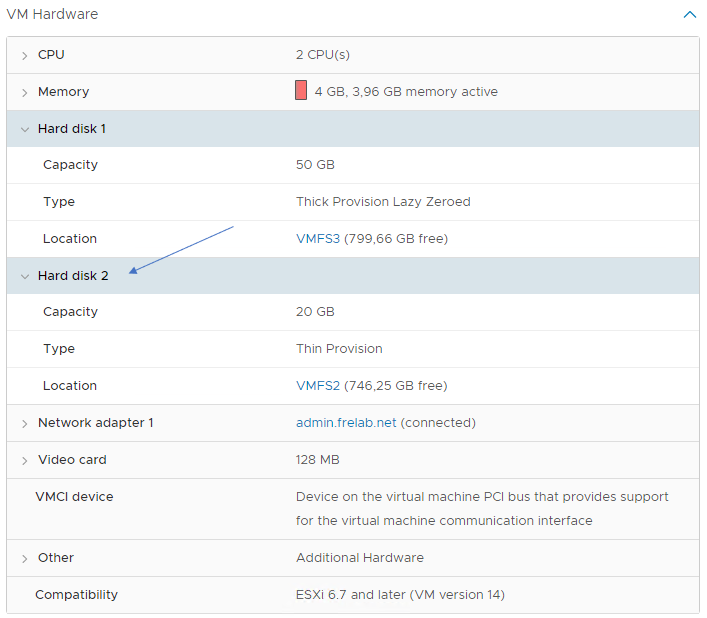
Task: Open the admin.frelab.net network link
Action: (x=346, y=423)
